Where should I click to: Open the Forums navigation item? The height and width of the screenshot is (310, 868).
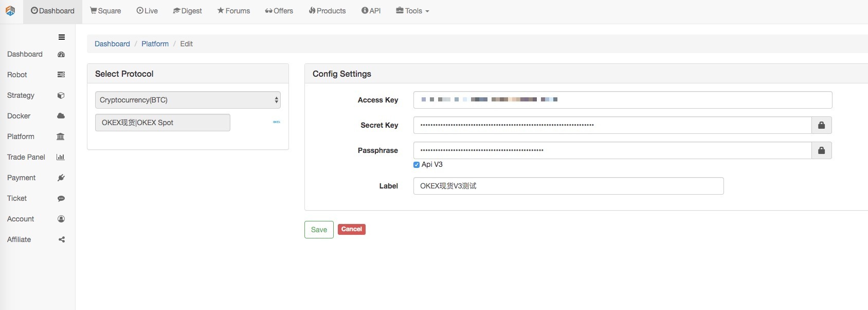pyautogui.click(x=233, y=11)
